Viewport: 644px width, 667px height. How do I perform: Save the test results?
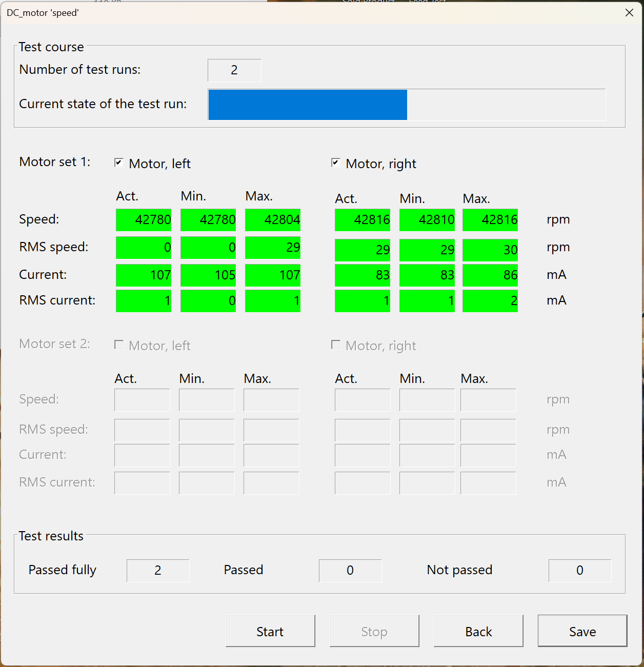(582, 631)
